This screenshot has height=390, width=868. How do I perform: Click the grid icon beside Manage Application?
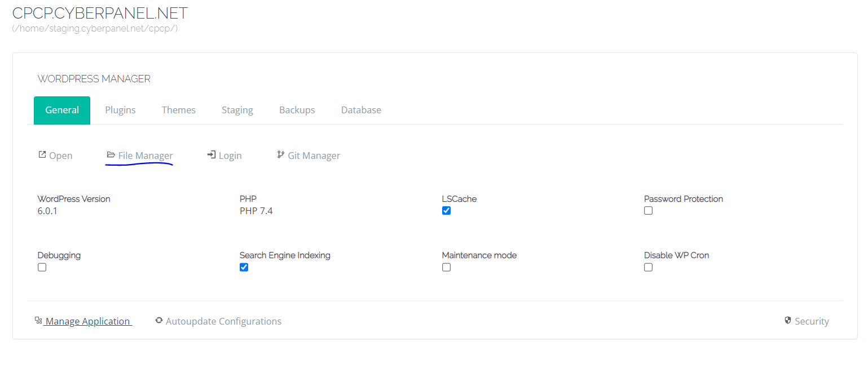(38, 320)
